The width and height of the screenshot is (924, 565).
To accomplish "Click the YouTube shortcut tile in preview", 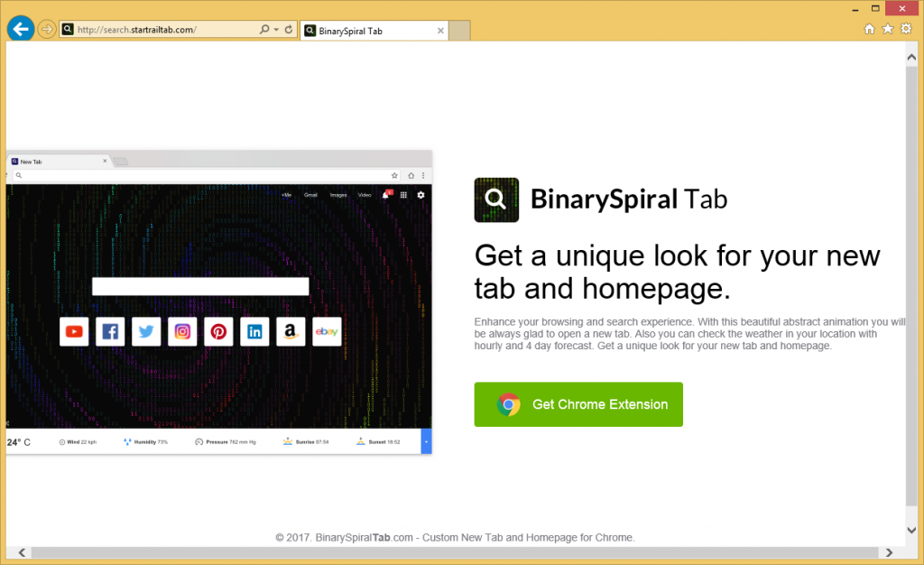I will pyautogui.click(x=74, y=332).
